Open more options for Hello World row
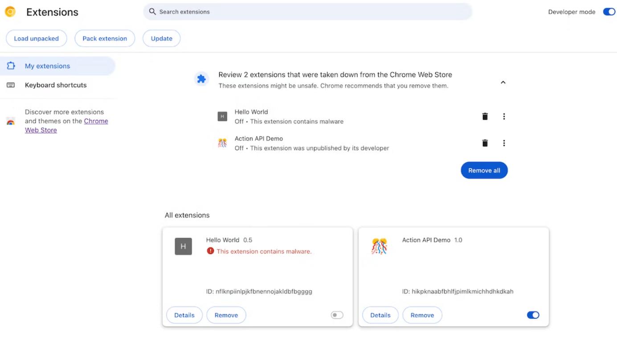 click(504, 116)
